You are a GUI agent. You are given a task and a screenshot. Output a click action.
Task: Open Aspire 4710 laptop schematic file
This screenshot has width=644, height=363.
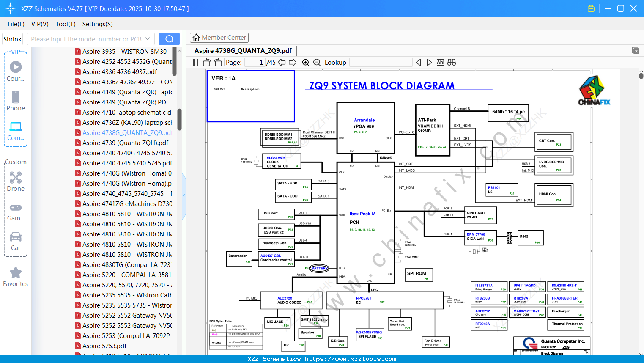point(127,112)
